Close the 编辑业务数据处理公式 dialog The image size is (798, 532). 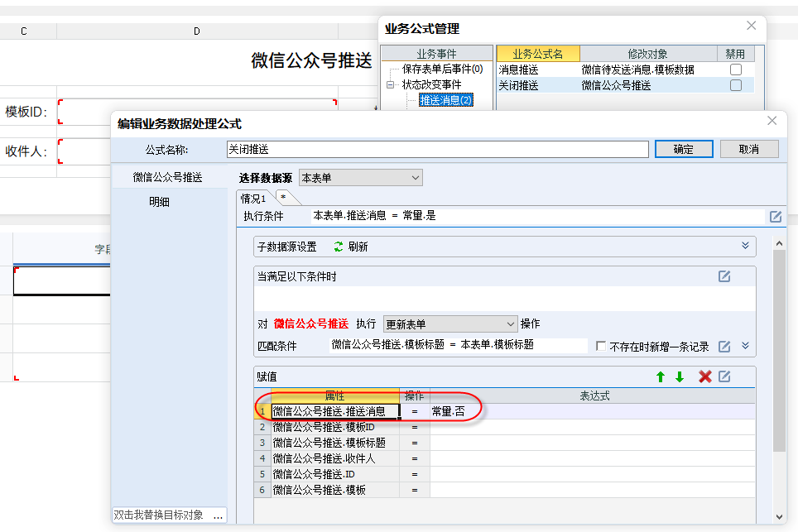[x=772, y=121]
